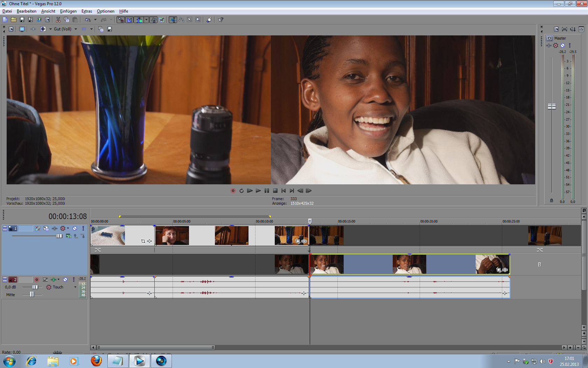Screen dimensions: 588x368
Task: Click the Record button under the preview
Action: pyautogui.click(x=233, y=191)
